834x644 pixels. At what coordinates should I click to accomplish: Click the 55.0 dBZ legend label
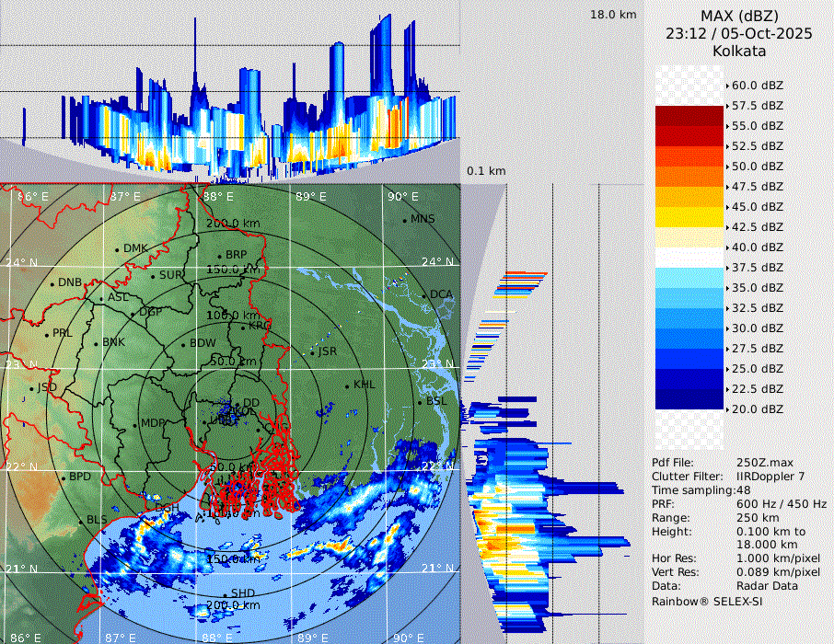(758, 125)
